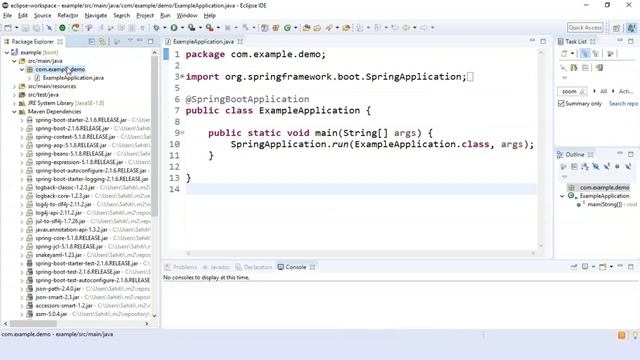Toggle the Summary only checkbox

point(561,104)
